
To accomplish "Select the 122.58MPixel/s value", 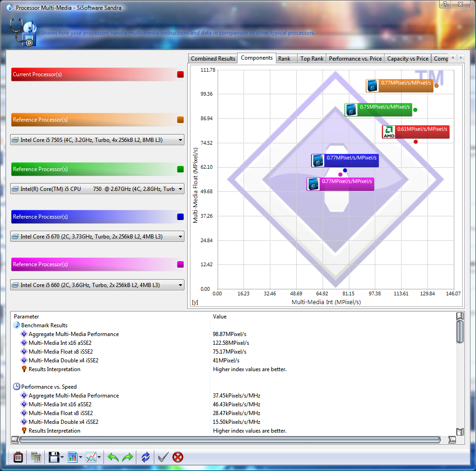I will click(x=231, y=343).
